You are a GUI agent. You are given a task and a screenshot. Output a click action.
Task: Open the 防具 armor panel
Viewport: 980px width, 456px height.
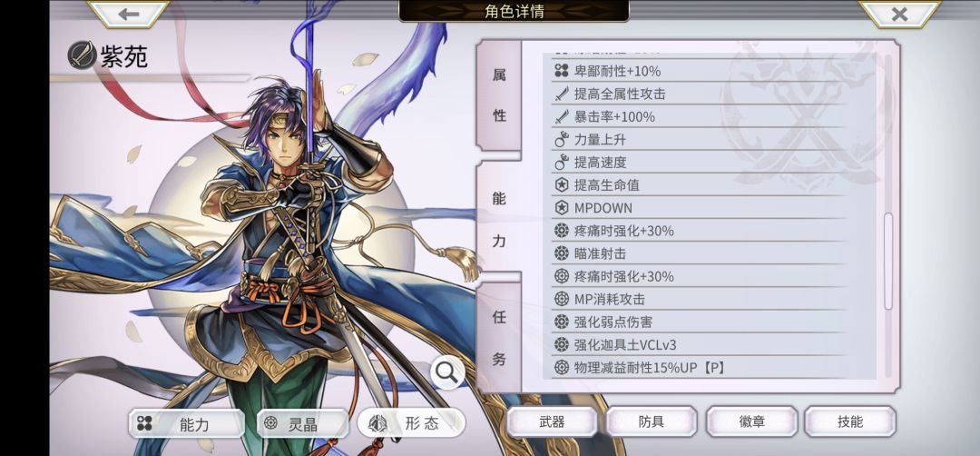(x=652, y=421)
